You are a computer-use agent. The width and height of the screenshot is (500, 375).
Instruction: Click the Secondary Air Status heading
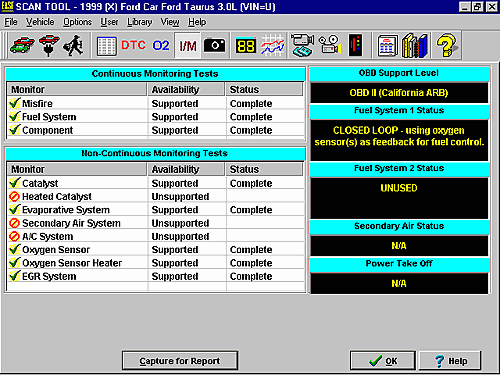(x=399, y=226)
